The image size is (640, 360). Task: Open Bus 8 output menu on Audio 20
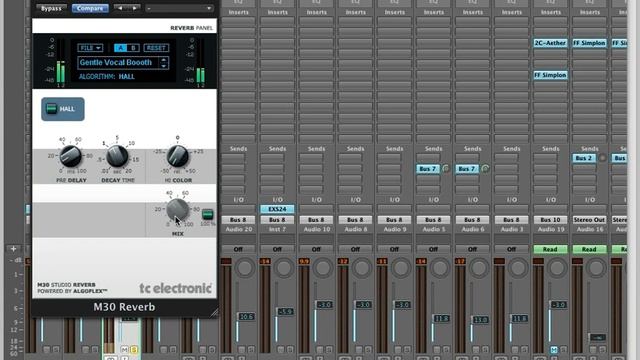tap(238, 220)
